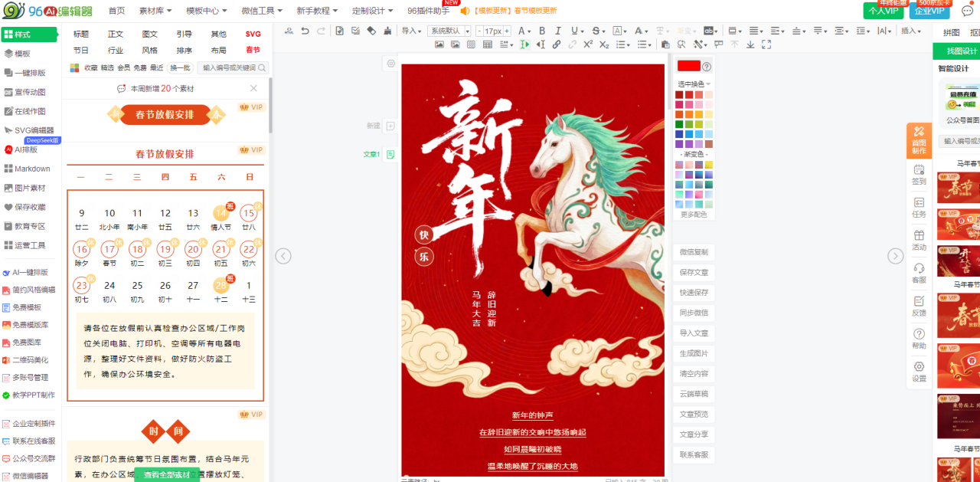Click the fullscreen expand icon in toolbar
Screen dimensions: 980x482
(x=766, y=44)
